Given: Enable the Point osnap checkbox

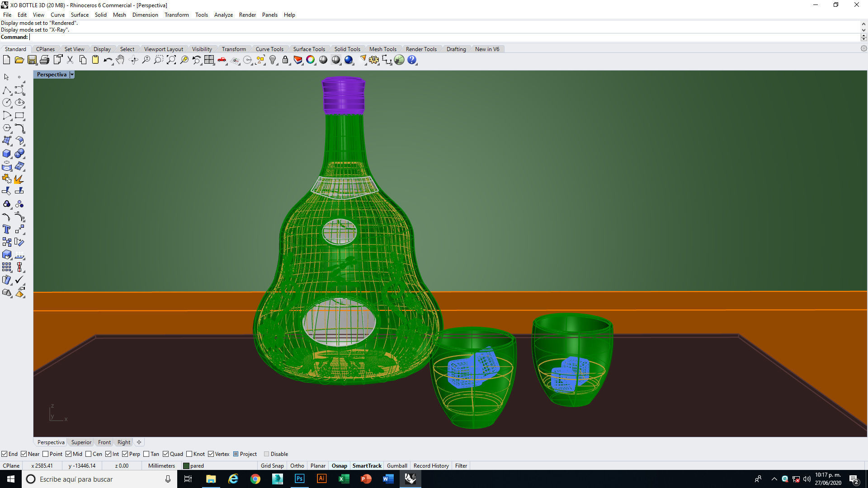Looking at the screenshot, I should tap(45, 454).
